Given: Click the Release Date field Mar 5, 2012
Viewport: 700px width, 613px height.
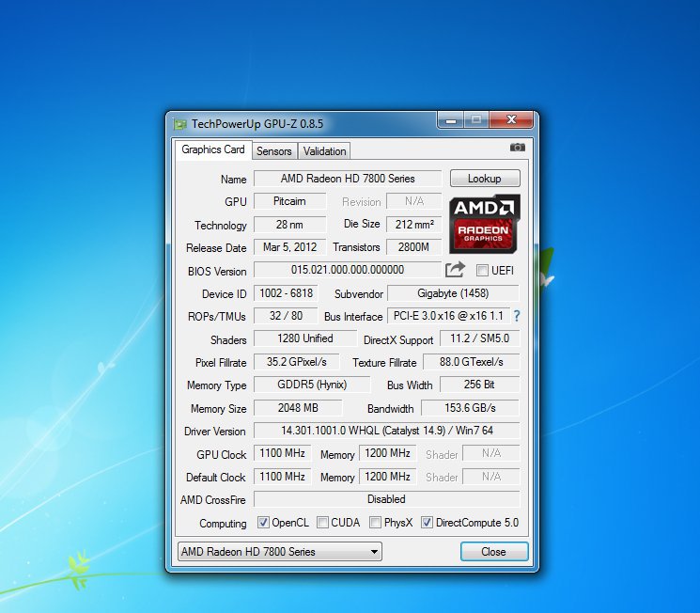Looking at the screenshot, I should coord(289,247).
